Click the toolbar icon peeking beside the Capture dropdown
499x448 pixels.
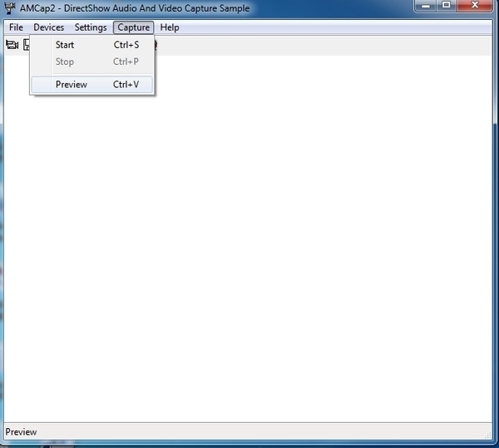coord(156,45)
